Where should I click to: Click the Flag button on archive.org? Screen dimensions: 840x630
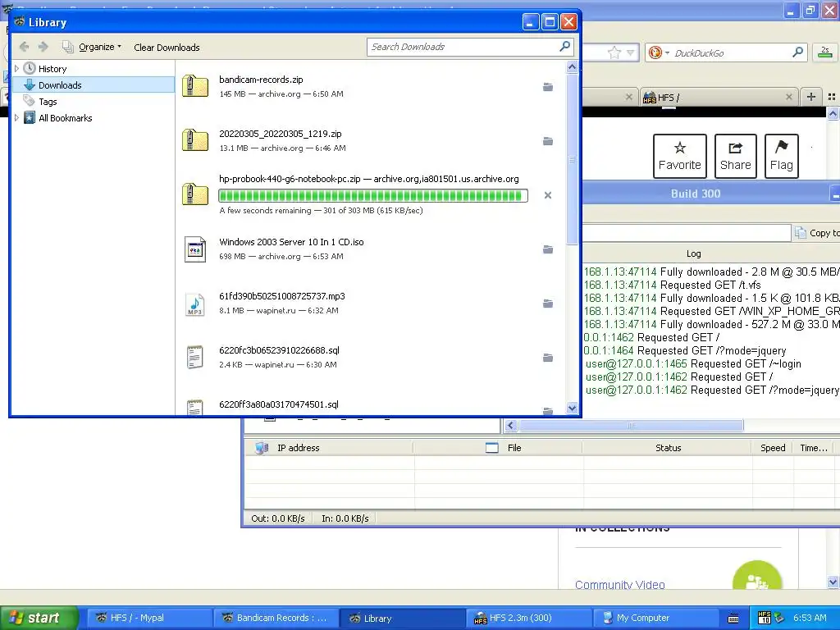[x=781, y=156]
